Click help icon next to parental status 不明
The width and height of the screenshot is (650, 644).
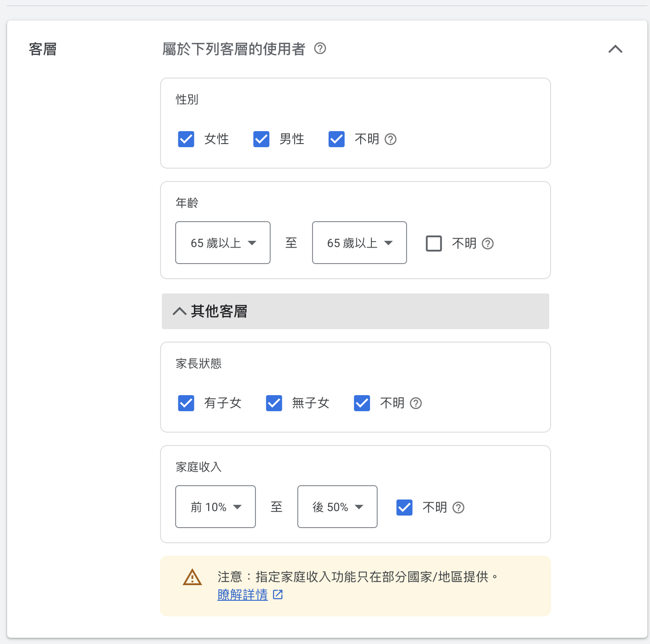click(x=416, y=404)
